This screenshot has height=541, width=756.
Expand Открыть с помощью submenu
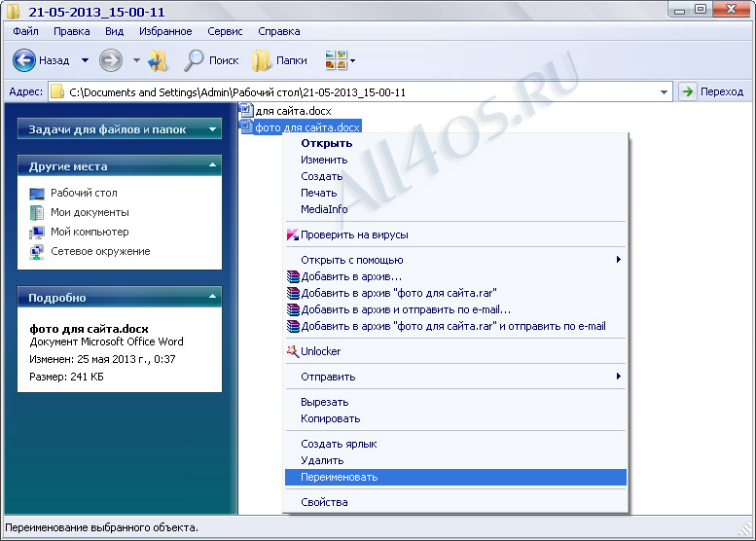[619, 260]
